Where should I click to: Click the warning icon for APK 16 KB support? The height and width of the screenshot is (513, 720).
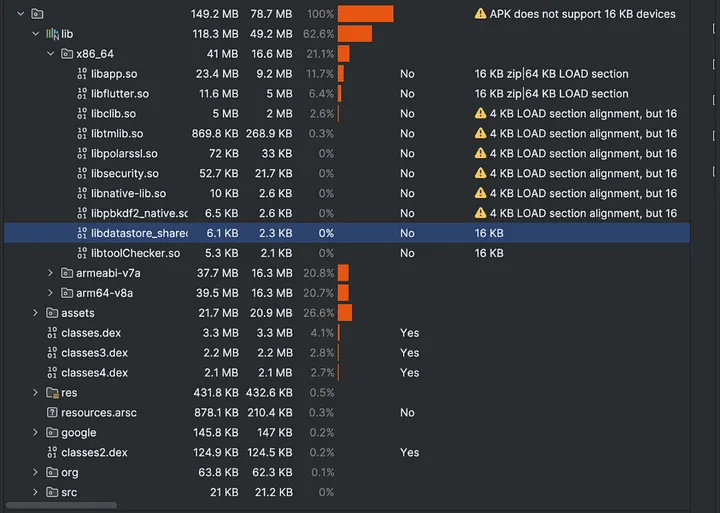click(x=481, y=14)
